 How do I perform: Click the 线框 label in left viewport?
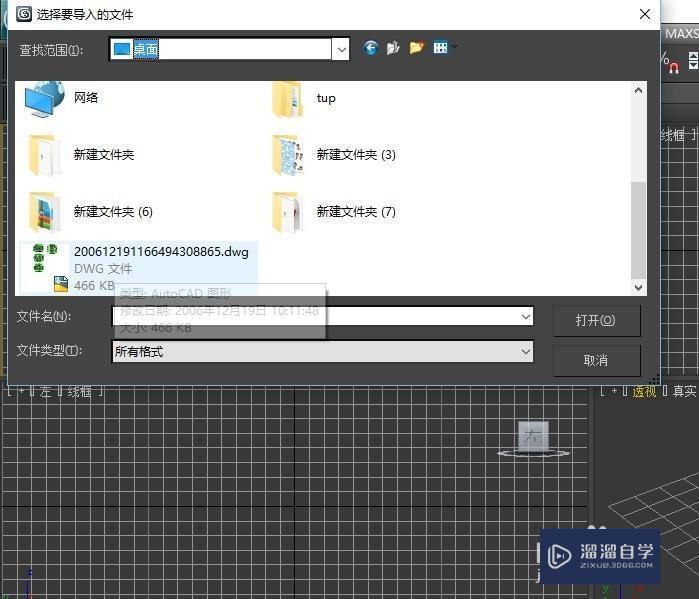(79, 392)
